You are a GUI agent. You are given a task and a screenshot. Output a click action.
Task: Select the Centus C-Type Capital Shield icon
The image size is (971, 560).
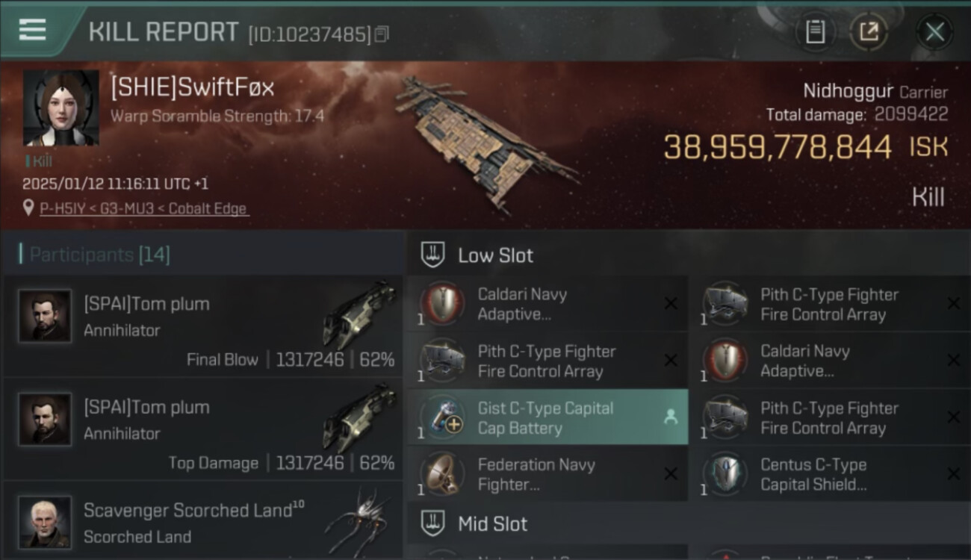[x=725, y=474]
